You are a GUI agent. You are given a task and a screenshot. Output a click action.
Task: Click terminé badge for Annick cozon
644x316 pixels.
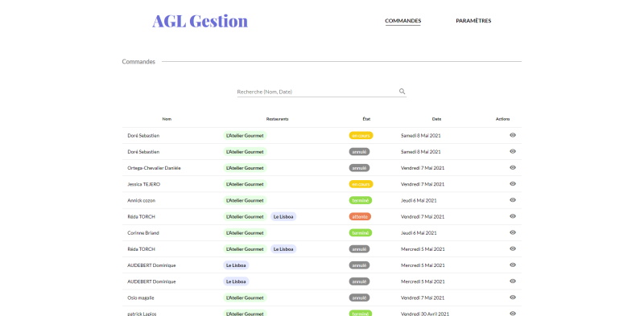point(361,200)
